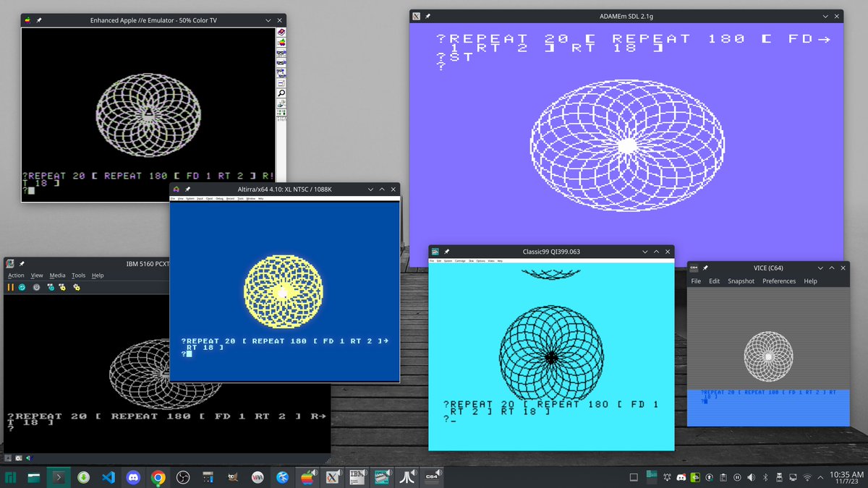Open calculator from the taskbar

pos(208,477)
